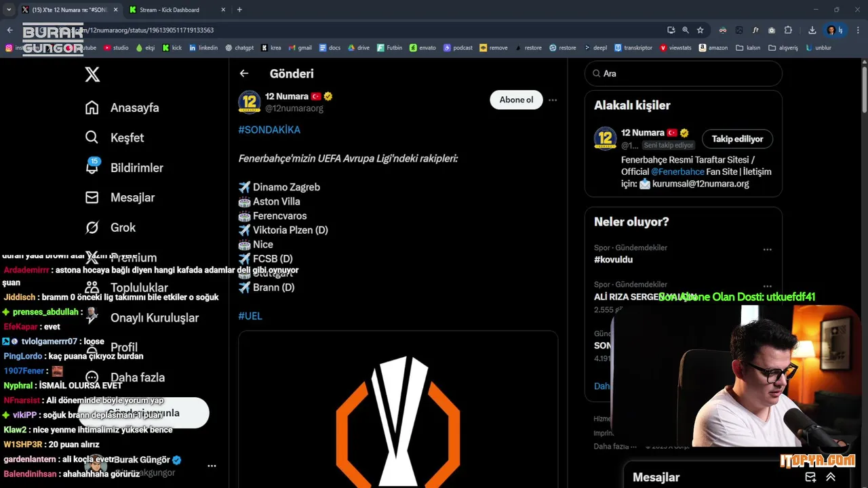
Task: Toggle Takip ediliyor follow button
Action: tap(737, 139)
